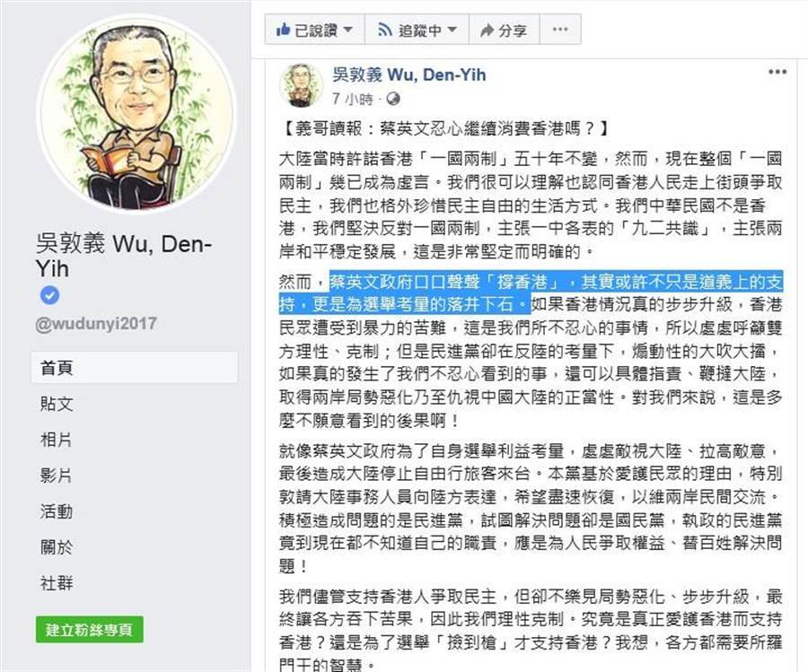
Task: Click the thumbs-up 已說讚 icon
Action: tap(283, 30)
